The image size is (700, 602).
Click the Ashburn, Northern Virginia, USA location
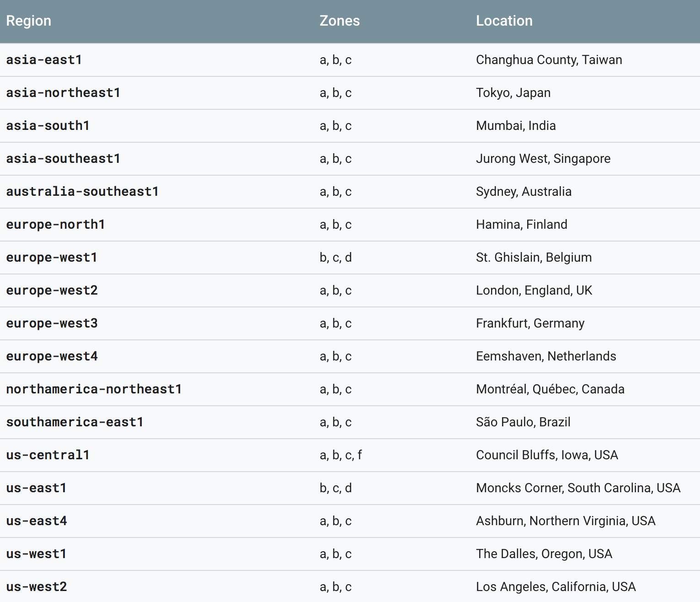(x=566, y=521)
